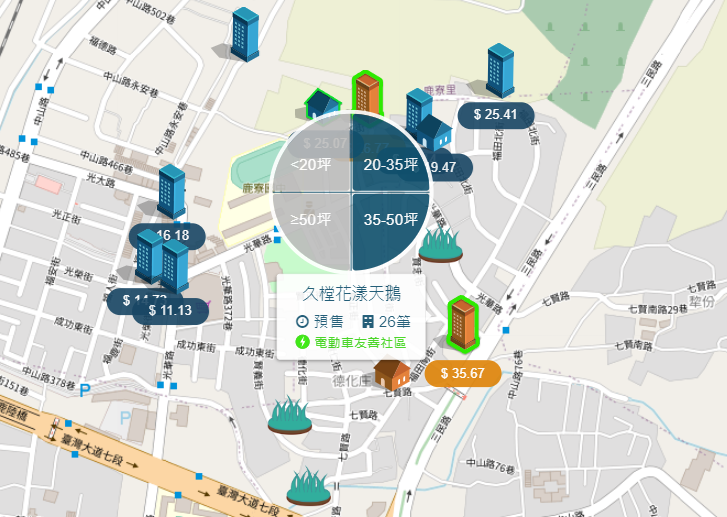Click the orange house icon at 德化里
This screenshot has width=727, height=517.
(392, 375)
